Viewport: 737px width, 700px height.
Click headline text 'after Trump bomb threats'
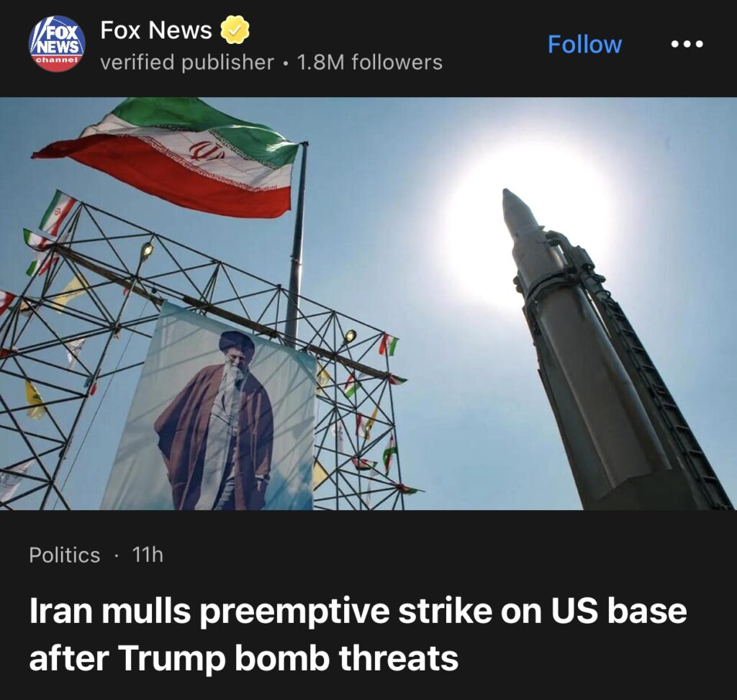(x=243, y=658)
